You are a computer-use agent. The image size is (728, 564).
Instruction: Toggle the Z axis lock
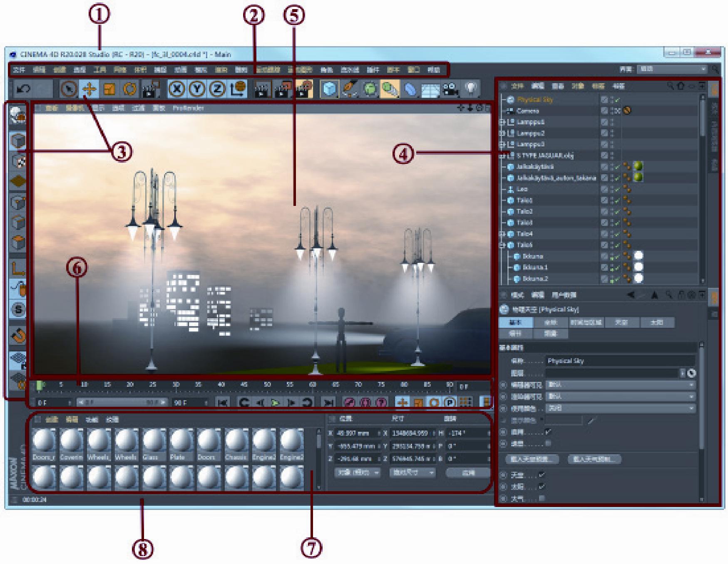pos(217,89)
